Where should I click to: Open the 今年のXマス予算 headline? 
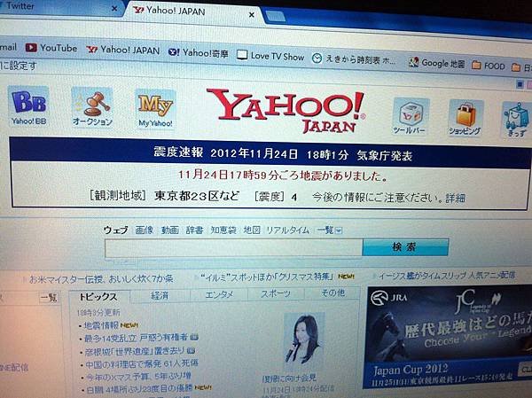point(138,377)
